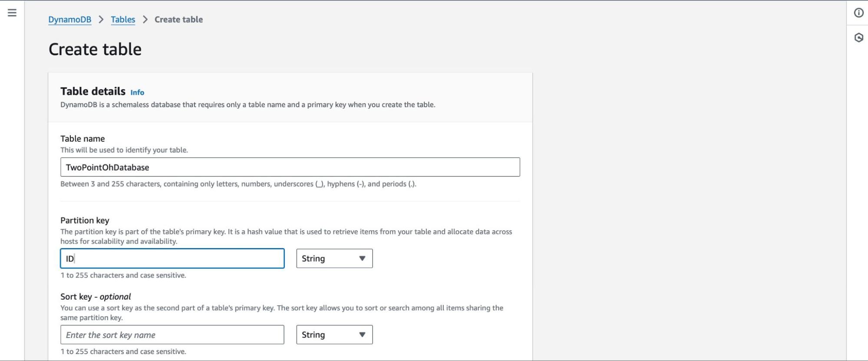
Task: Go to Tables breadcrumb link
Action: click(x=123, y=20)
